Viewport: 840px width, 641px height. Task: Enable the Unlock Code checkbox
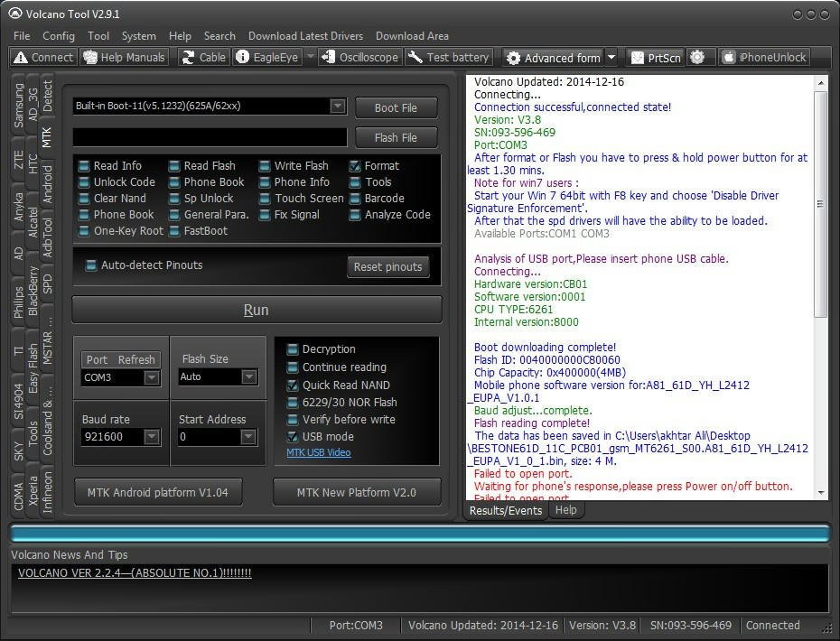84,182
